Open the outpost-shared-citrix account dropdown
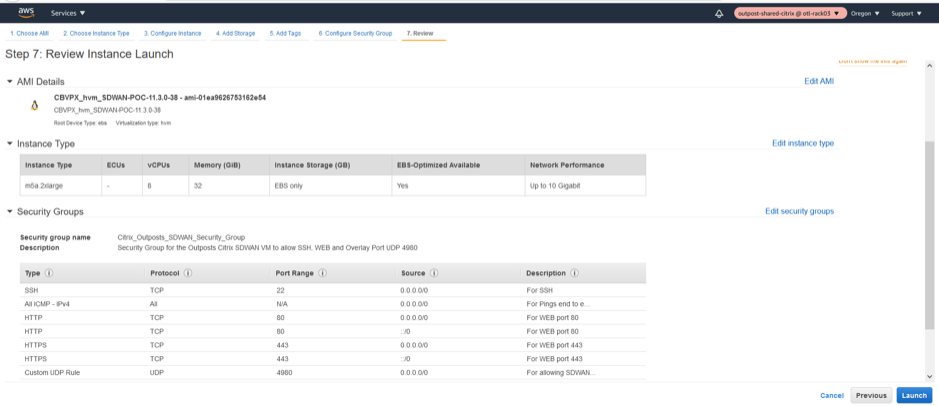The height and width of the screenshot is (406, 939). coord(789,13)
